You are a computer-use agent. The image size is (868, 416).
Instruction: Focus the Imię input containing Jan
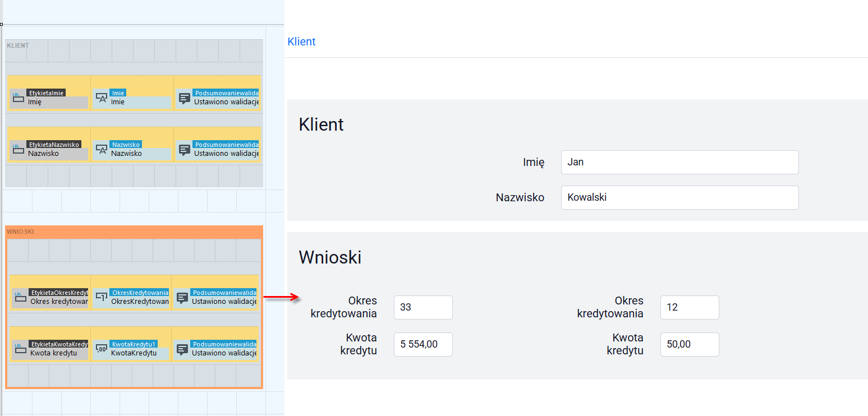click(x=679, y=163)
